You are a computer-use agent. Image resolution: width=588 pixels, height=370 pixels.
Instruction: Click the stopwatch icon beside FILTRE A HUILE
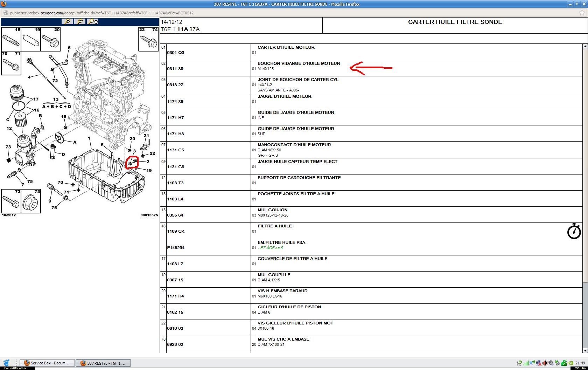point(574,231)
